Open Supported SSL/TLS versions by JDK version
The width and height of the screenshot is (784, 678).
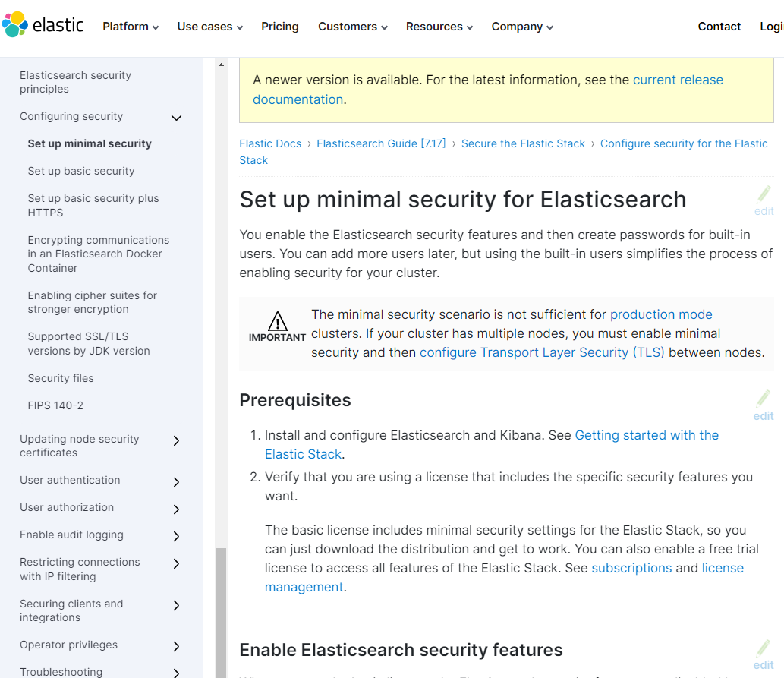(x=89, y=344)
